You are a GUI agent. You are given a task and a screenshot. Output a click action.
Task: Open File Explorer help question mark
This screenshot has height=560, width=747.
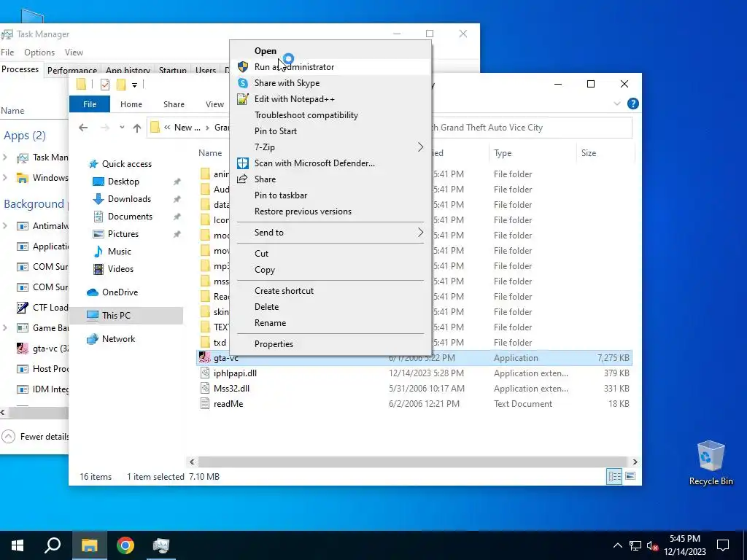[x=632, y=104]
